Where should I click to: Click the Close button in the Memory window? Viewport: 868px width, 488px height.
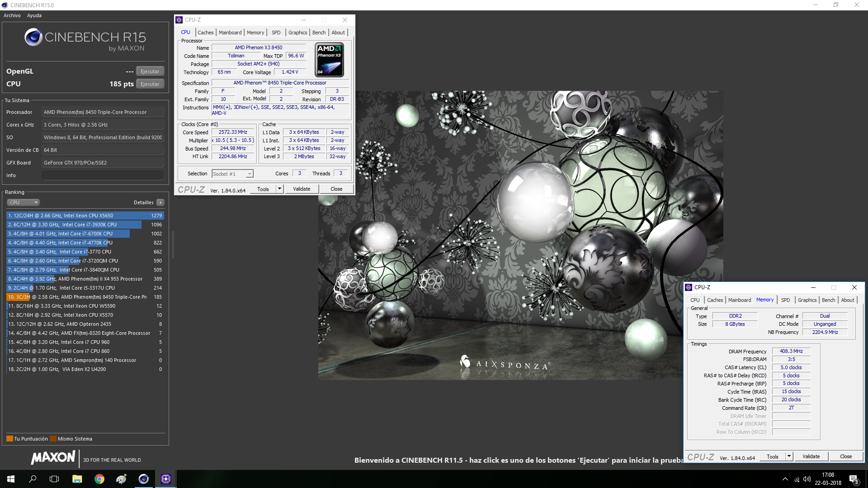click(846, 456)
